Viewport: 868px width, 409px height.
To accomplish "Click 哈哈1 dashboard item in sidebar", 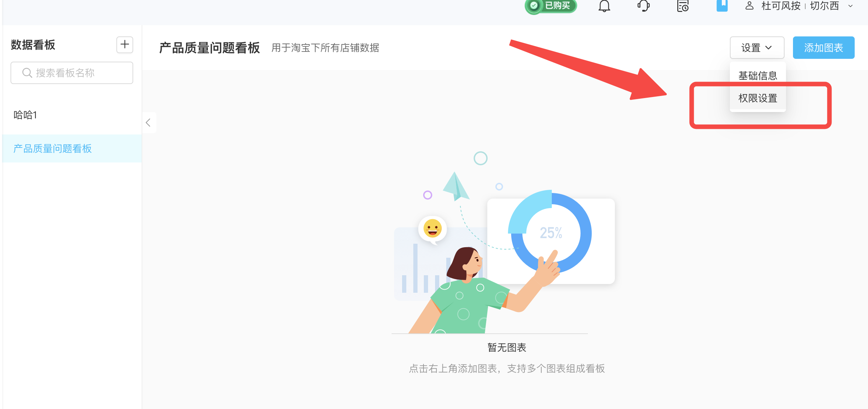I will click(26, 115).
